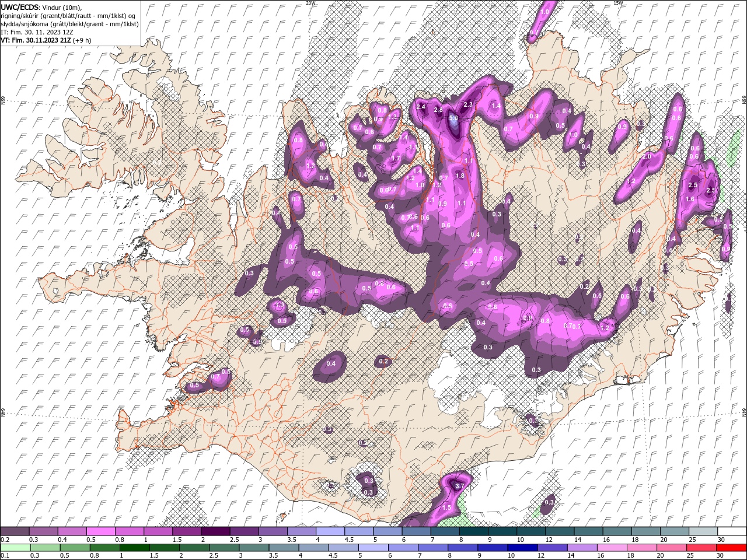Click the light pink 16–18 swatch in lower legend
This screenshot has width=747, height=560.
(612, 548)
